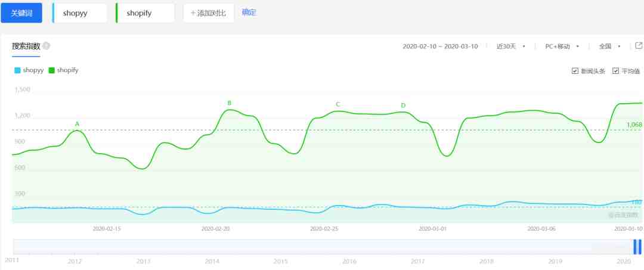Click the 2020-02-15 axis date label
This screenshot has width=644, height=270.
[x=107, y=229]
